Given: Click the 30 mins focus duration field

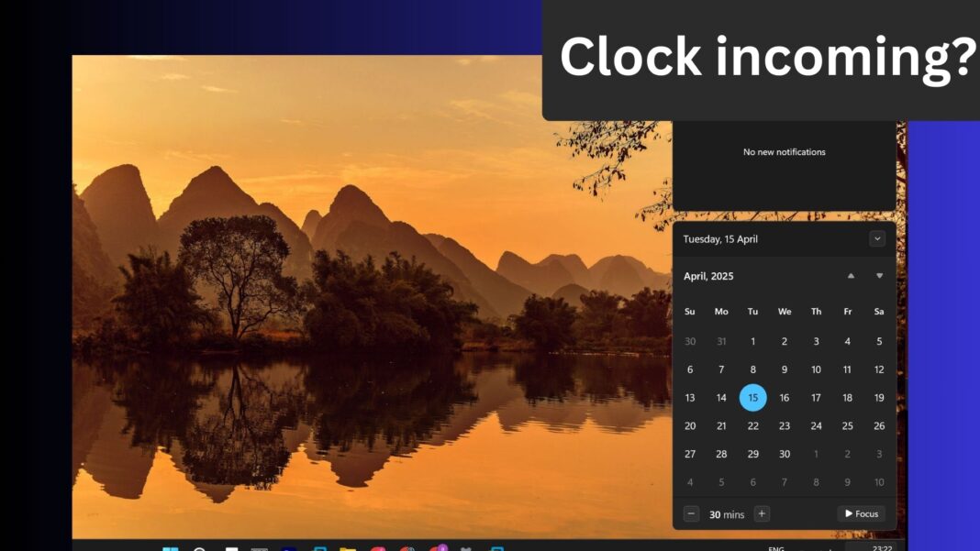Looking at the screenshot, I should pyautogui.click(x=727, y=514).
